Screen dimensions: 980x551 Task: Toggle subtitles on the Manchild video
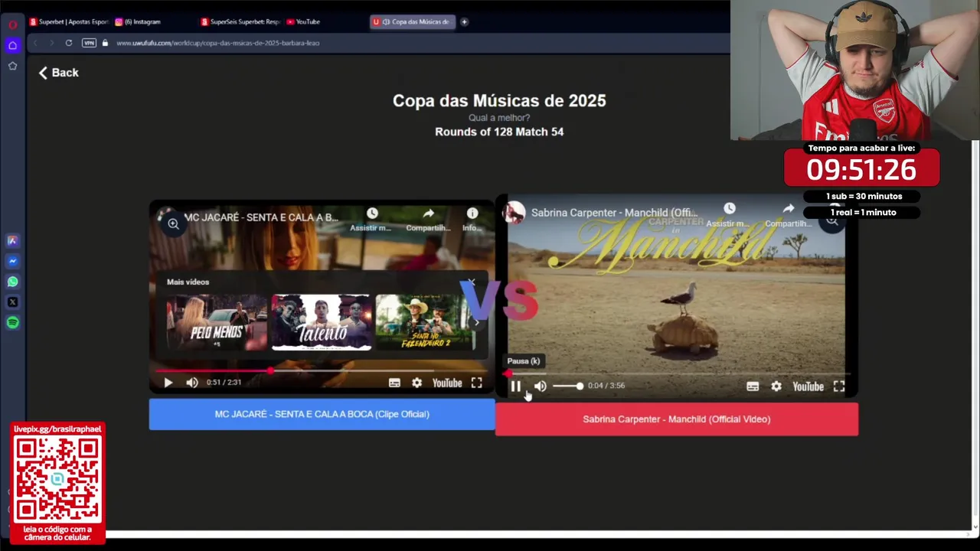(753, 386)
